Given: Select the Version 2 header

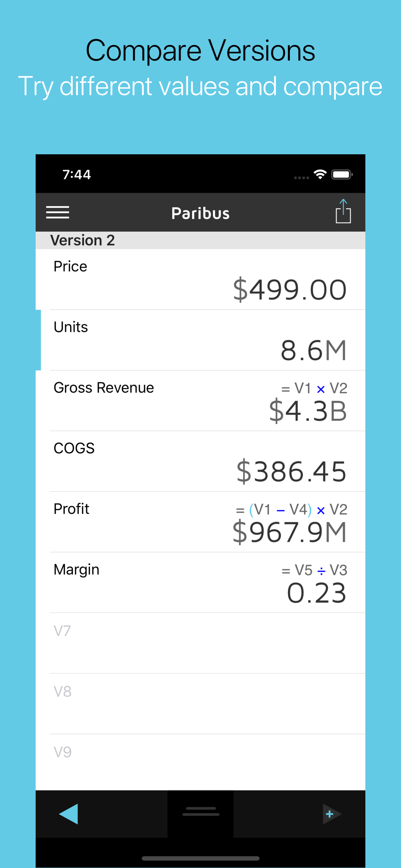Looking at the screenshot, I should point(83,241).
